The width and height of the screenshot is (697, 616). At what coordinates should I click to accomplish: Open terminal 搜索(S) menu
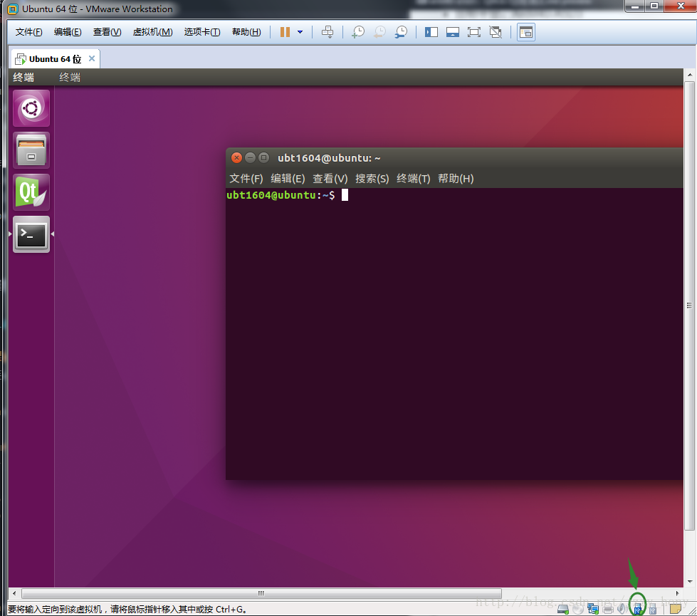tap(372, 179)
